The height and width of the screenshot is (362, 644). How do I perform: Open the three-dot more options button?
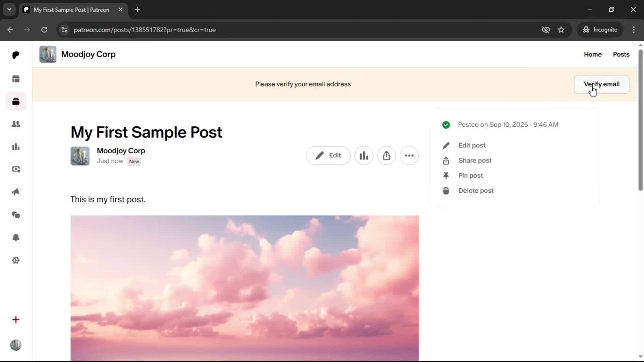click(x=409, y=156)
